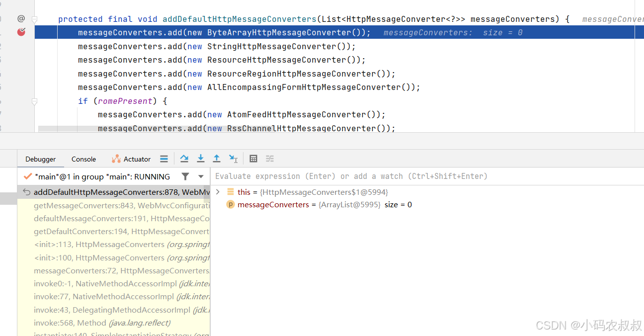Click the 'p' parameter icon beside messageConverters
644x336 pixels.
coord(231,205)
